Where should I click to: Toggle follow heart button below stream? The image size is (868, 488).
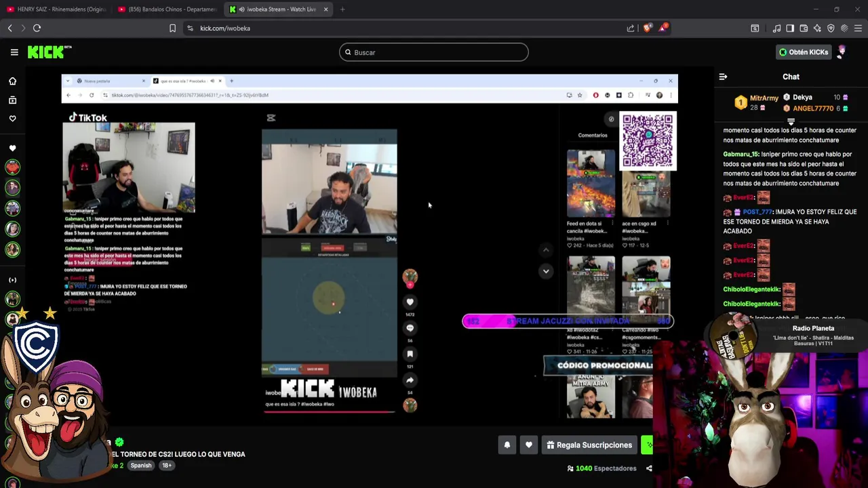[529, 445]
